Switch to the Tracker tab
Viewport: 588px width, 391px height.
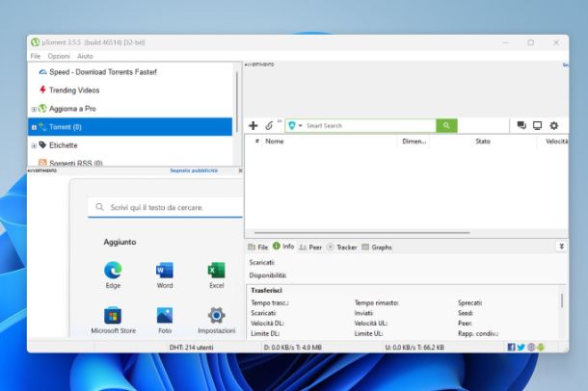[x=341, y=248]
